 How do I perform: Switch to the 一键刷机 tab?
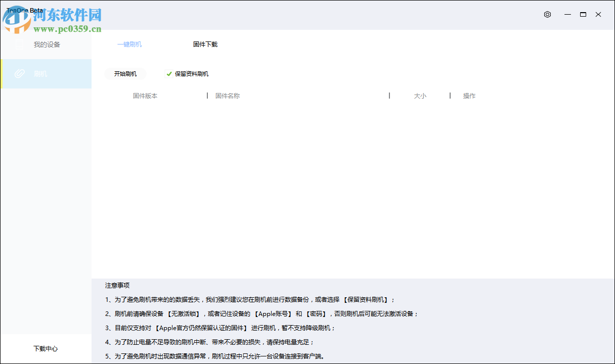tap(129, 44)
